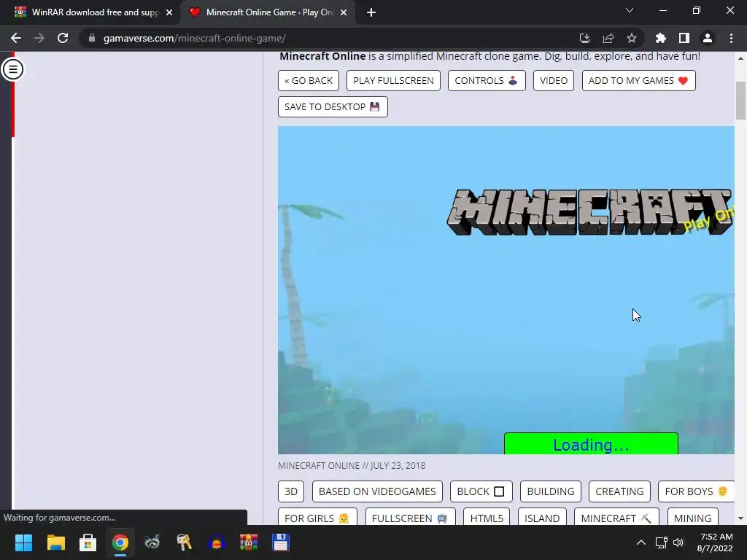Click the browser forward arrow
This screenshot has height=560, width=747.
pos(39,38)
